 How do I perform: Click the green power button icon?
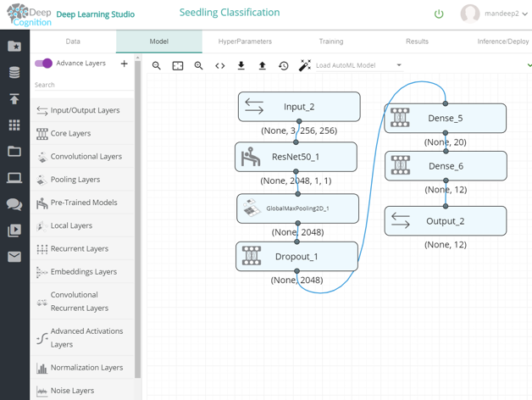pos(439,14)
